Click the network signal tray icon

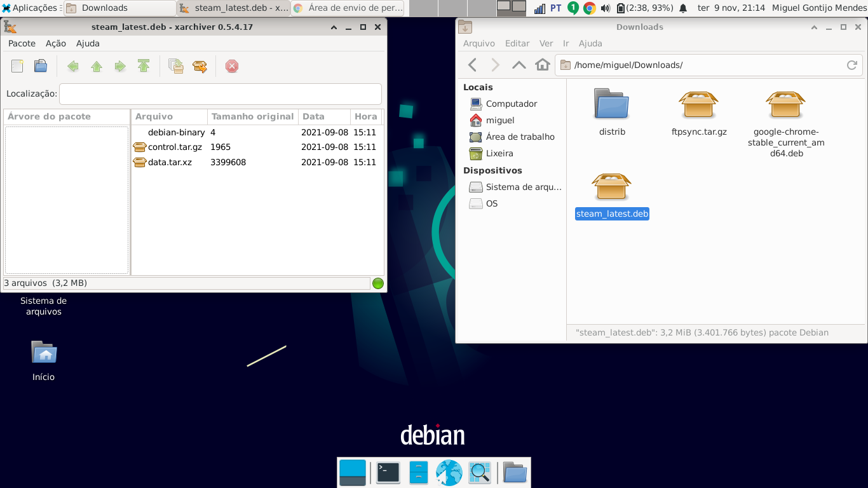pos(539,8)
